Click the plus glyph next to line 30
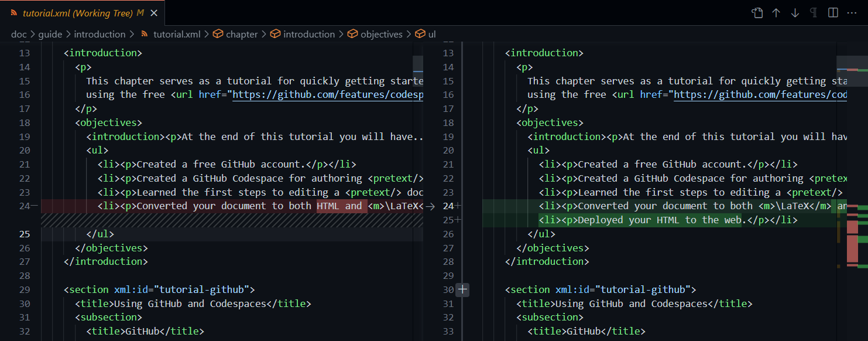The width and height of the screenshot is (868, 341). coord(462,289)
